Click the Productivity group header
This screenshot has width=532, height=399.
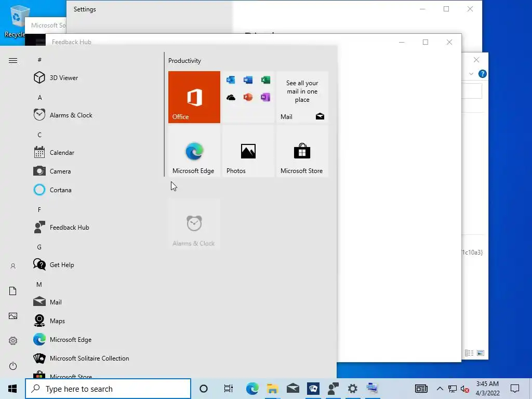click(184, 61)
